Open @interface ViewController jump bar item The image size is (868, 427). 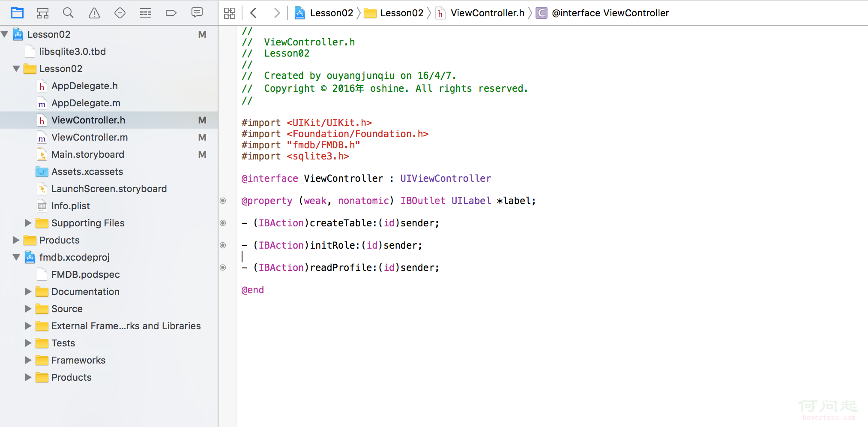pos(610,13)
